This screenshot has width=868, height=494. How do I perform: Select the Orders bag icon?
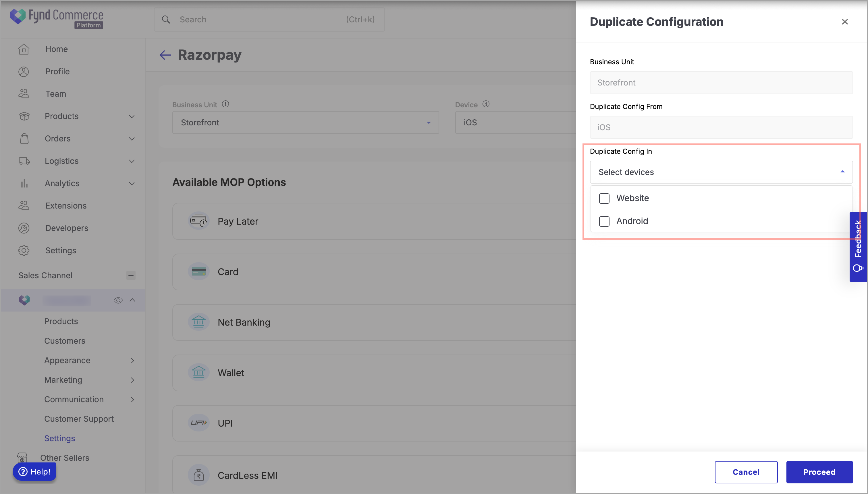click(24, 139)
